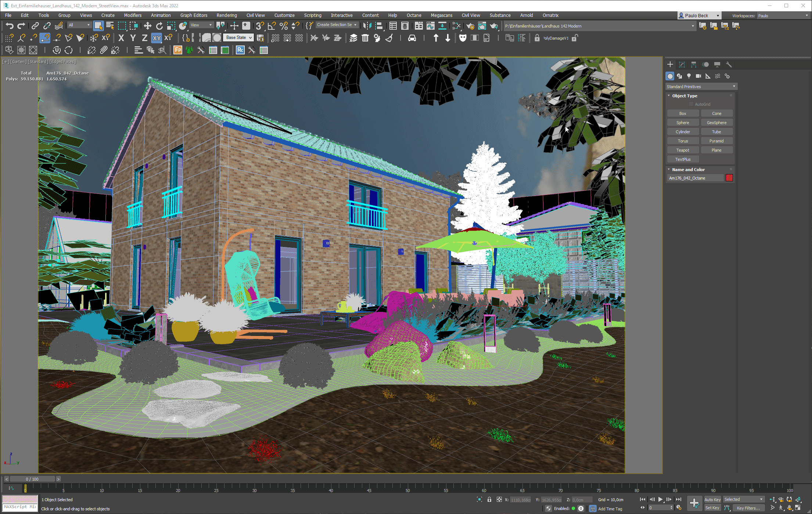This screenshot has height=514, width=812.
Task: Open the Lights category in Create panel
Action: click(x=689, y=76)
